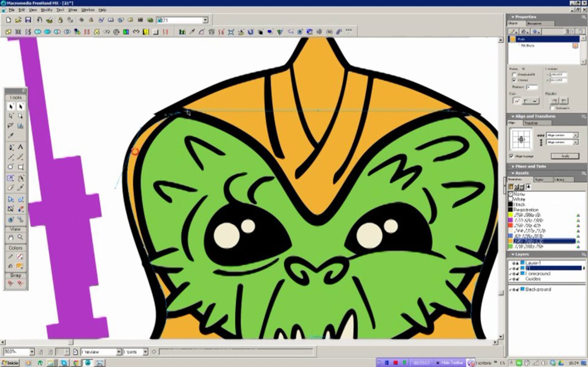Select the Zoom magnifier tool
Image resolution: width=588 pixels, height=367 pixels.
click(20, 237)
